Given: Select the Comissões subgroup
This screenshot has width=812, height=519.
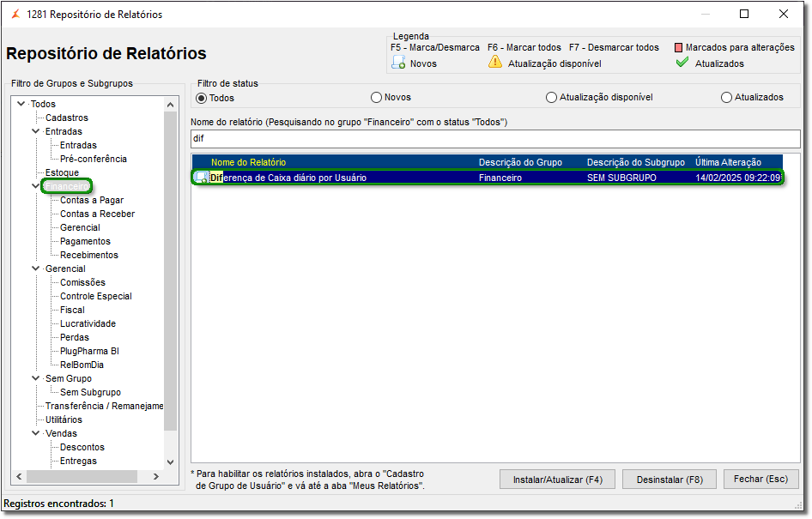Looking at the screenshot, I should point(83,282).
